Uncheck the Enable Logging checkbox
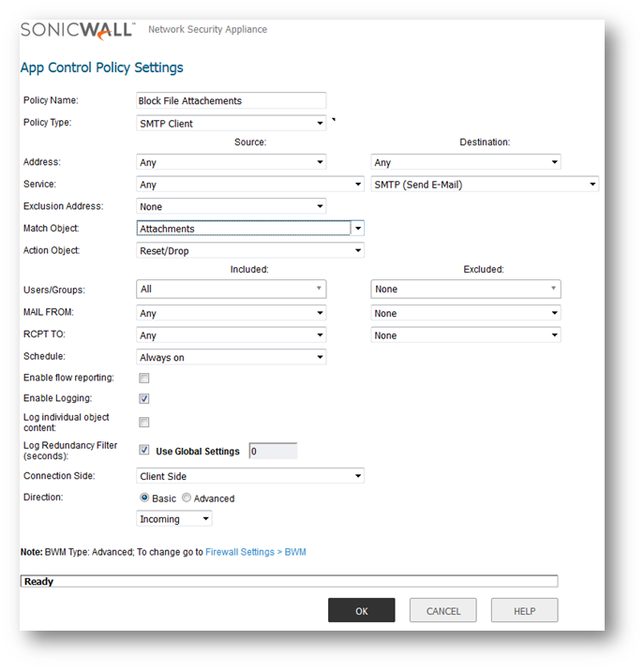644x670 pixels. click(144, 398)
